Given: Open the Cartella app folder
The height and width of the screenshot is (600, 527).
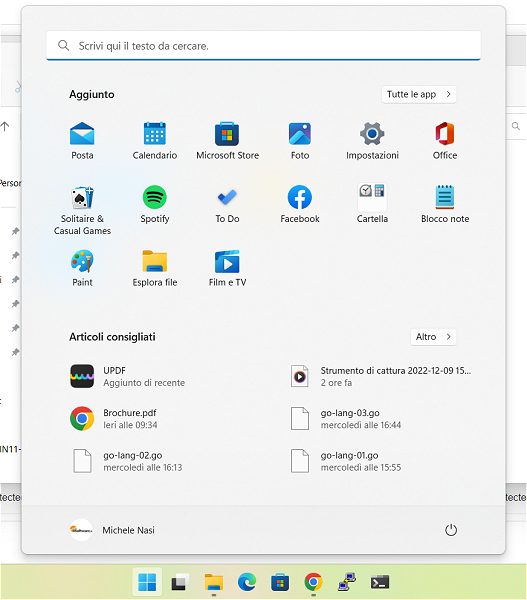Looking at the screenshot, I should pyautogui.click(x=372, y=204).
